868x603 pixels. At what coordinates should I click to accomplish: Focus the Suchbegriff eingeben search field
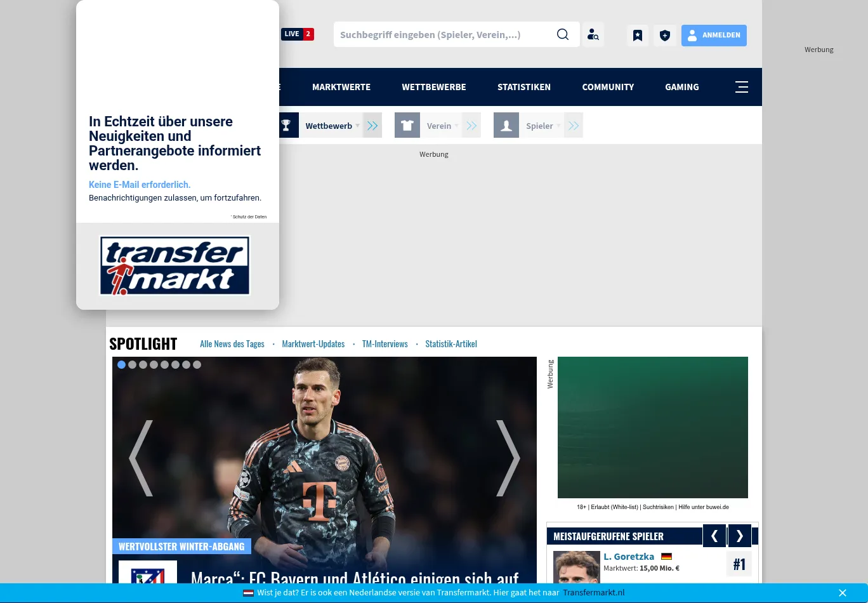(444, 35)
